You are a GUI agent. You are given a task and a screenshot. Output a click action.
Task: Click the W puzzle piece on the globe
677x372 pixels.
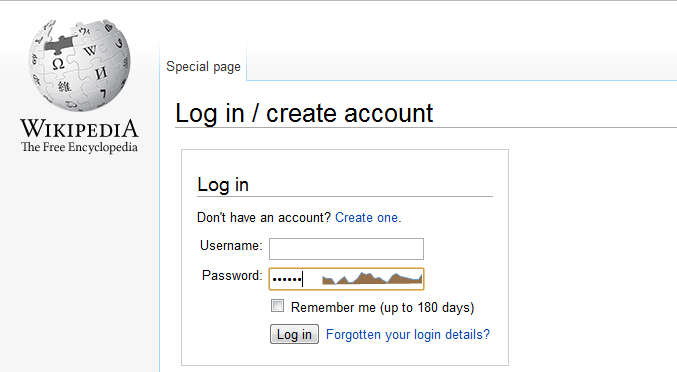[90, 50]
